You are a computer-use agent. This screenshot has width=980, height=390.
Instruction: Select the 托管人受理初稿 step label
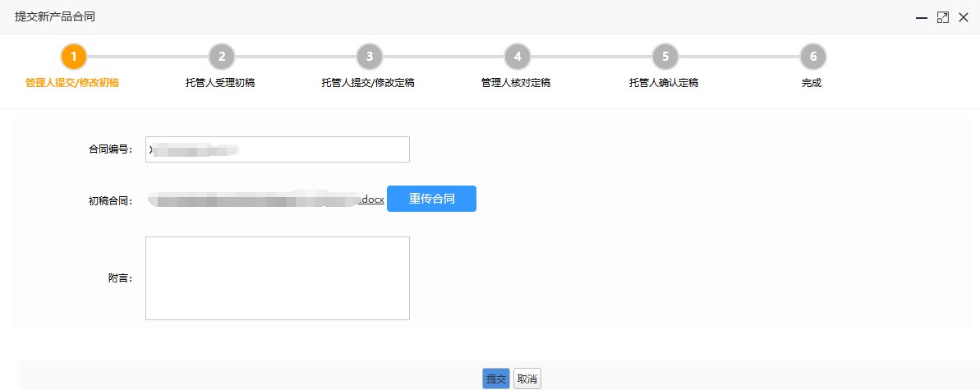(x=220, y=83)
